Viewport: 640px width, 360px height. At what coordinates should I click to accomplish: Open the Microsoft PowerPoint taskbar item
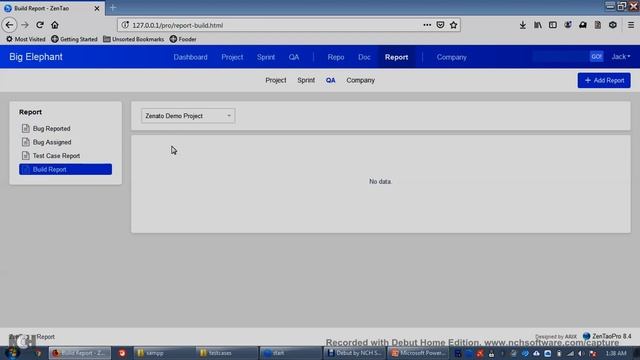coord(418,353)
